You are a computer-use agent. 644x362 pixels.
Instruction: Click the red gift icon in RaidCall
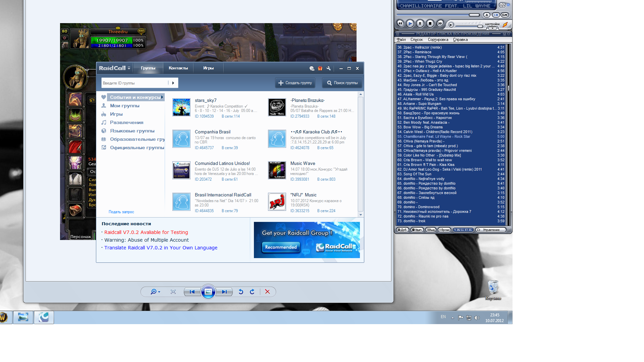click(x=320, y=68)
